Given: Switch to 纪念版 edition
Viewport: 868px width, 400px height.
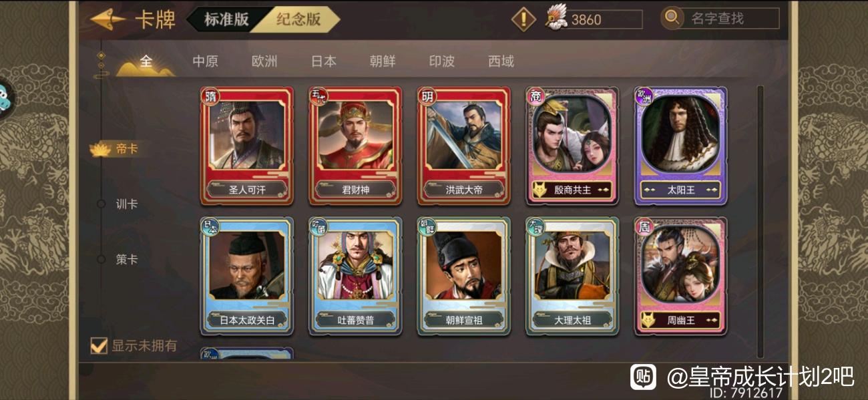Looking at the screenshot, I should [x=299, y=19].
